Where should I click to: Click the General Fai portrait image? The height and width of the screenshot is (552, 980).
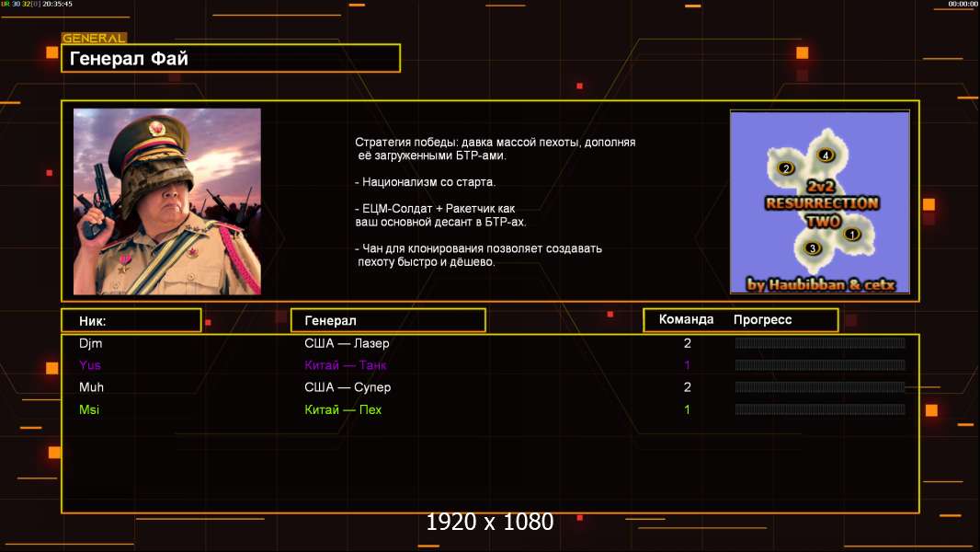[167, 201]
